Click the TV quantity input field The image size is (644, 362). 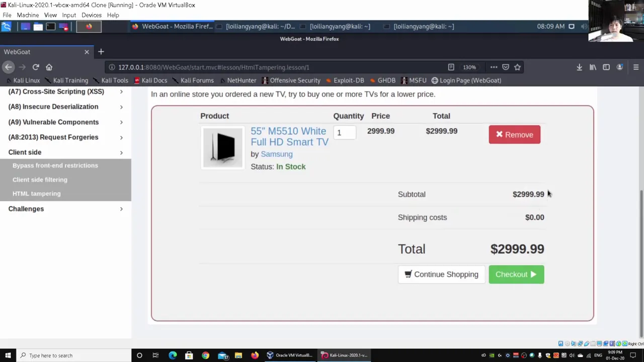[x=345, y=133]
